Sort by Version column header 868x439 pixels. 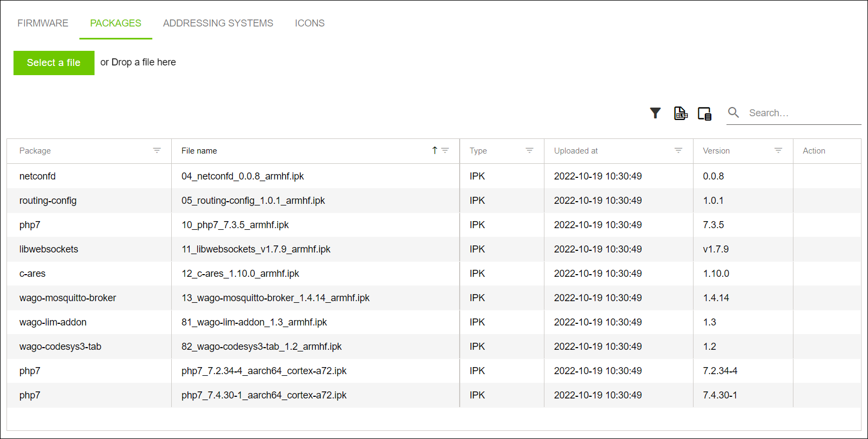pyautogui.click(x=716, y=151)
